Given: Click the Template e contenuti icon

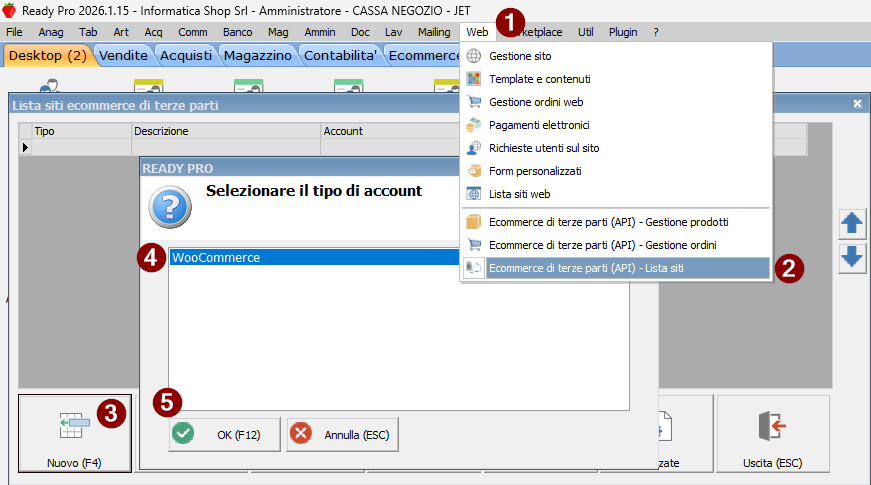Looking at the screenshot, I should point(474,79).
